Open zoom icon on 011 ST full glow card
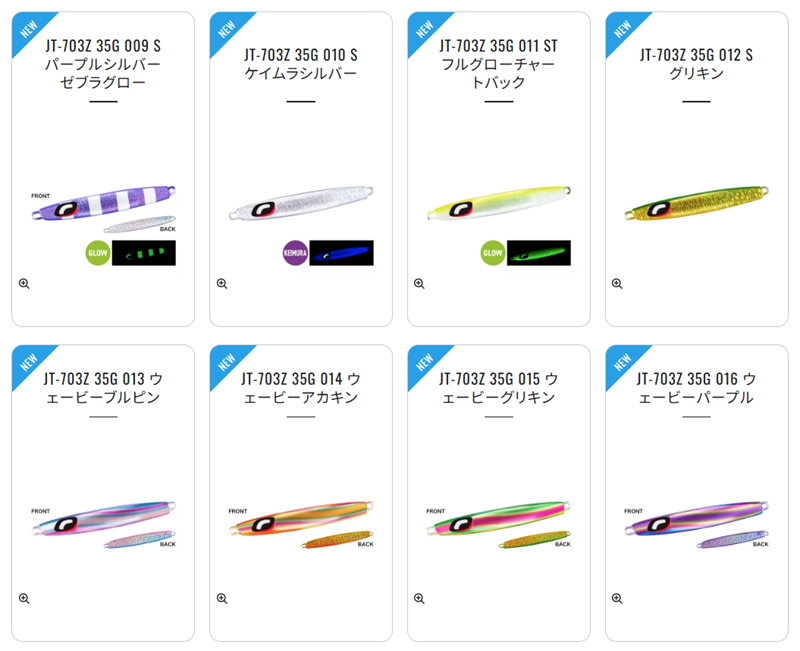Viewport: 800px width, 651px height. (419, 284)
